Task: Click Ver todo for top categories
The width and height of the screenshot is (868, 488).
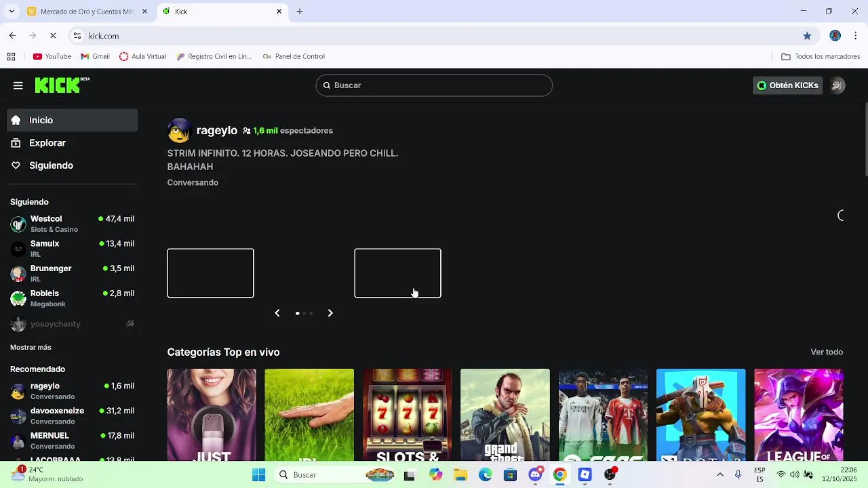Action: click(x=827, y=352)
